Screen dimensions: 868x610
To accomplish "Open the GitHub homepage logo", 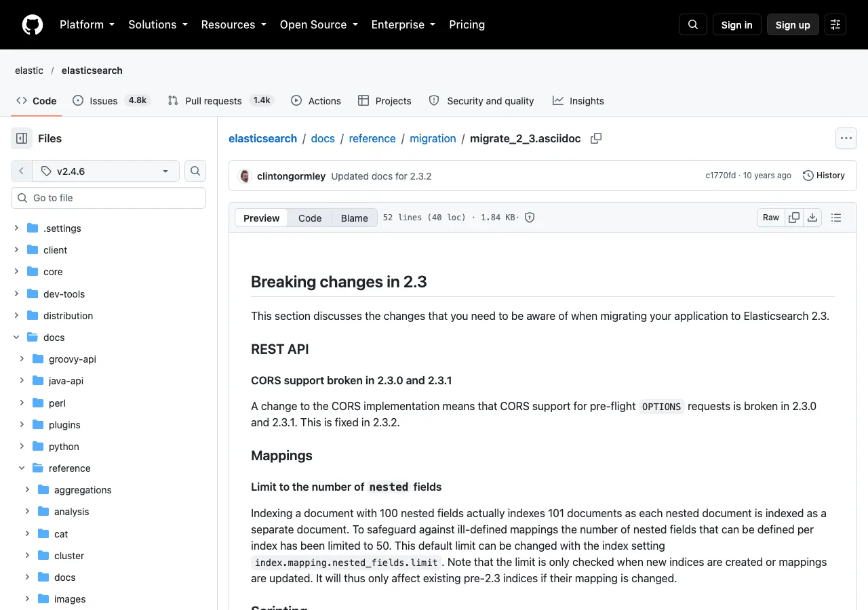I will coord(33,24).
